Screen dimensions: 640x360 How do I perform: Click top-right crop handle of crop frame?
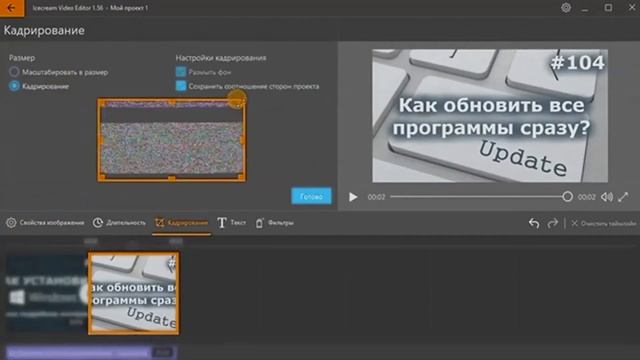(241, 102)
